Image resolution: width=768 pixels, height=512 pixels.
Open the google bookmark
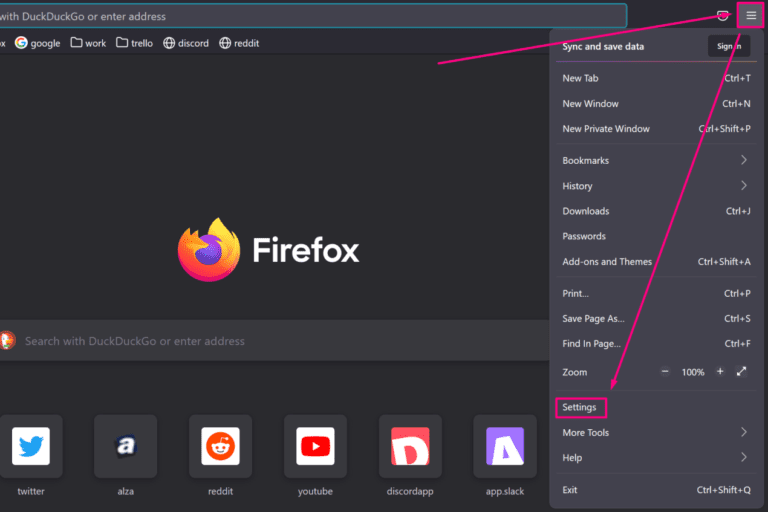(x=38, y=43)
